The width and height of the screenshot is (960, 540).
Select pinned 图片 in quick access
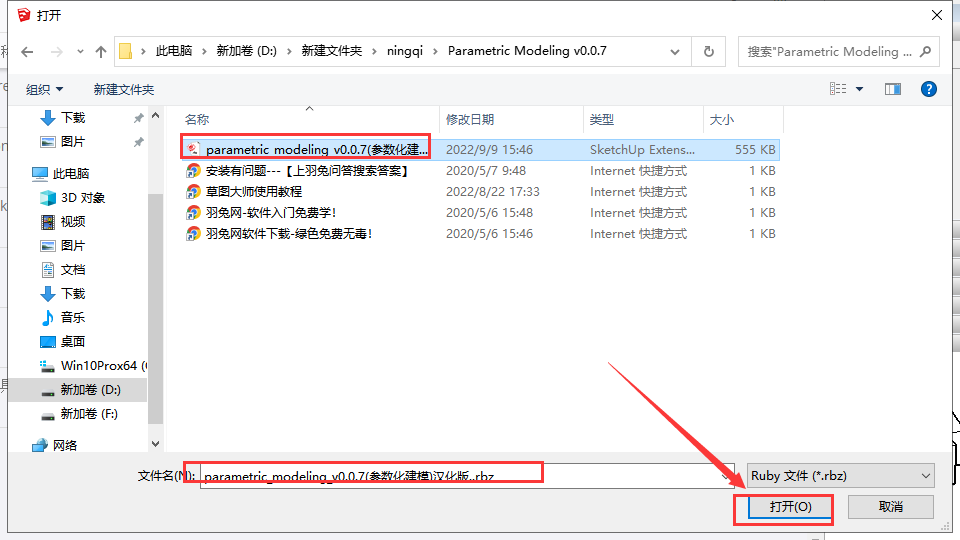[73, 141]
